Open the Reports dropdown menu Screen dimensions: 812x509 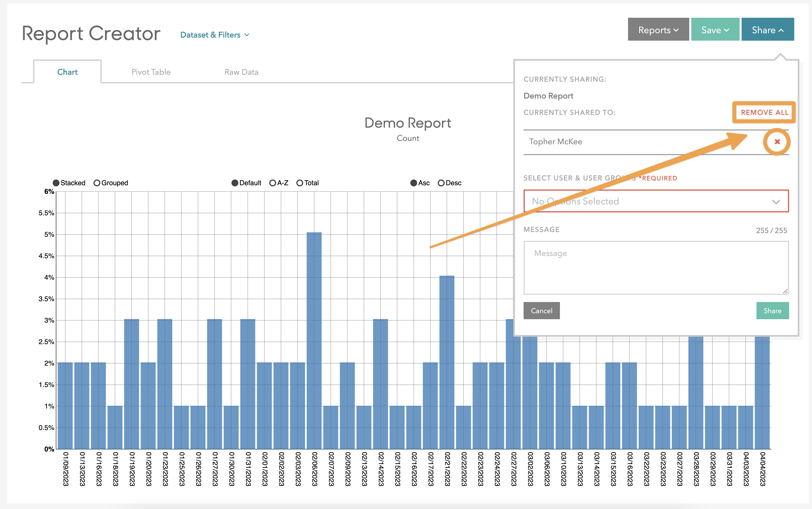coord(658,29)
